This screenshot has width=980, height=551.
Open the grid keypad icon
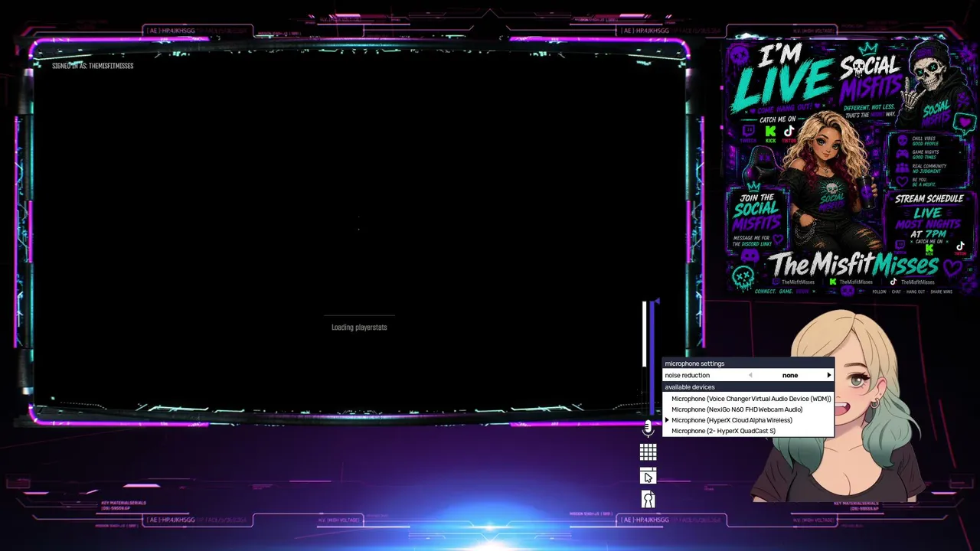(648, 452)
